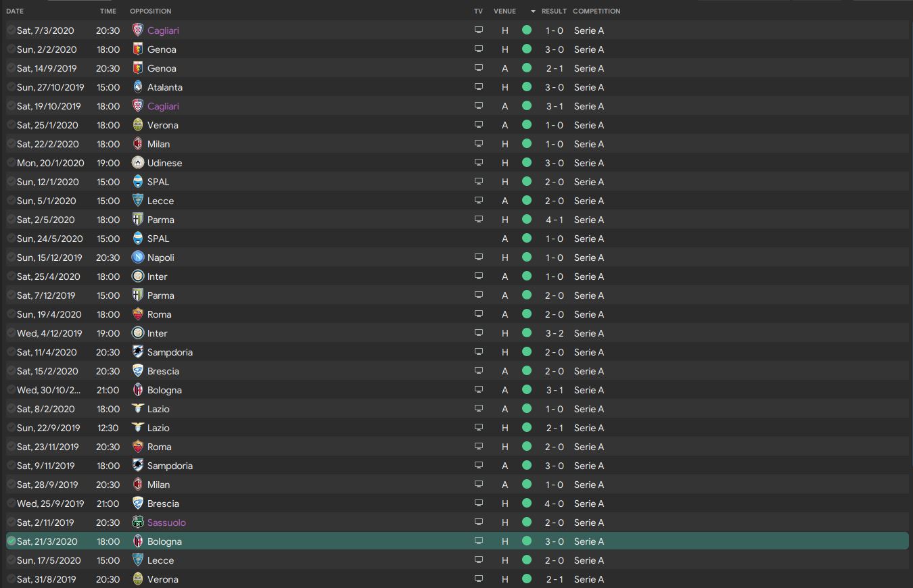913x588 pixels.
Task: Click TV broadcast icon for Napoli match
Action: point(479,258)
